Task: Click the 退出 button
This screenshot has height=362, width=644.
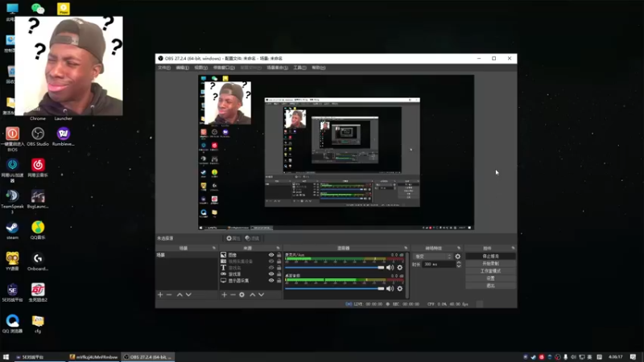Action: coord(490,286)
